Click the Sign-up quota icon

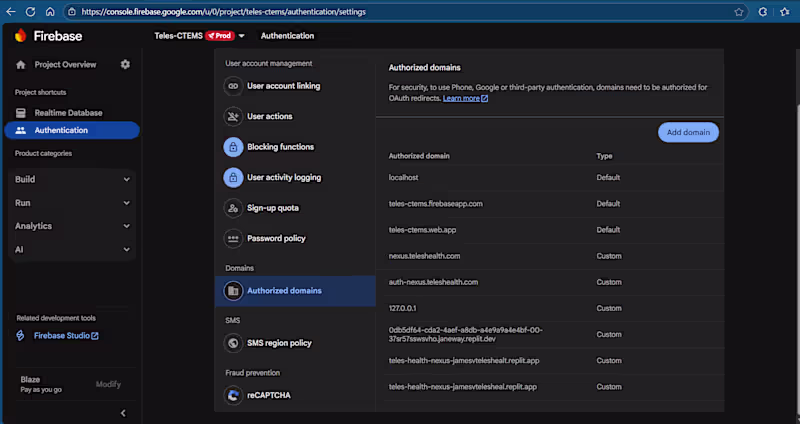point(233,208)
